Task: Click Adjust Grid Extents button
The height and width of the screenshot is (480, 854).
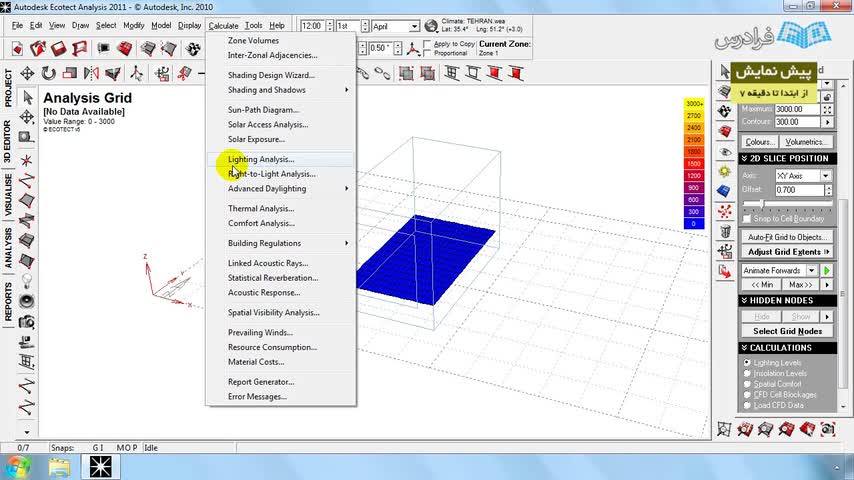Action: (787, 252)
